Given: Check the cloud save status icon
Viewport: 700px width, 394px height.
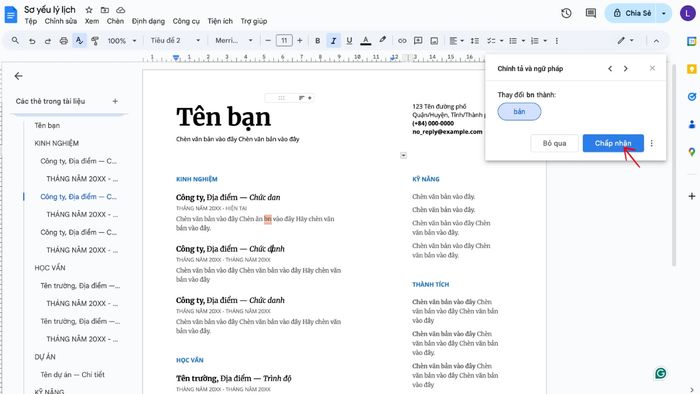Looking at the screenshot, I should coord(121,10).
